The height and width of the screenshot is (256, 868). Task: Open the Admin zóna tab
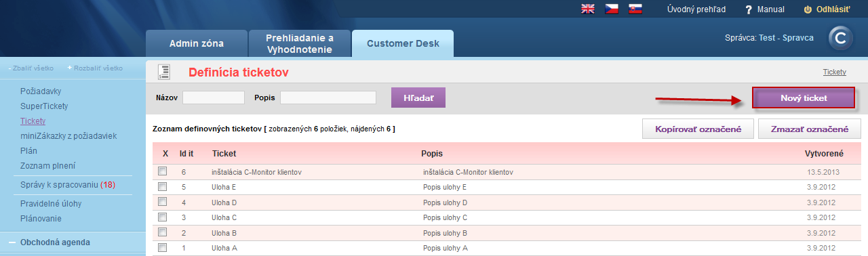point(196,43)
